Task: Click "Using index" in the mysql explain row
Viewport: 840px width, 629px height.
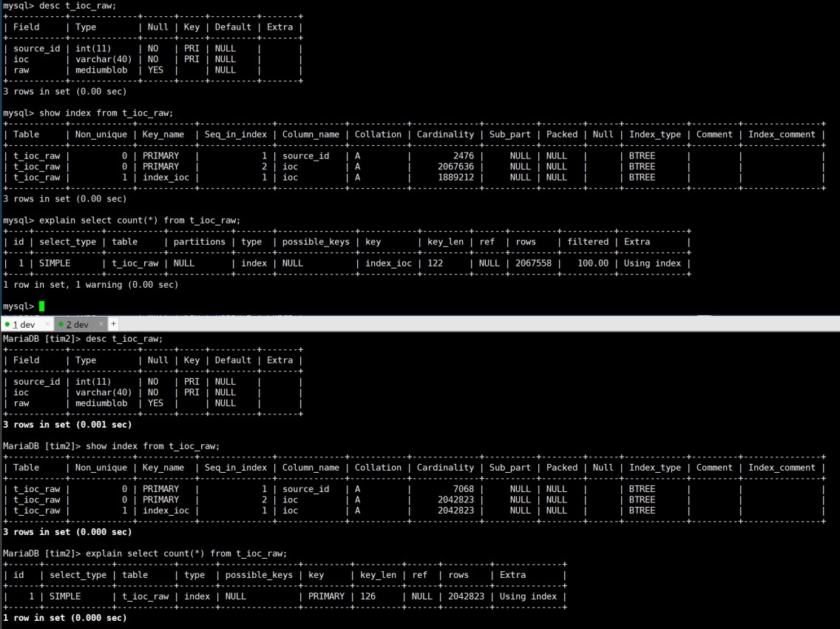Action: click(652, 263)
